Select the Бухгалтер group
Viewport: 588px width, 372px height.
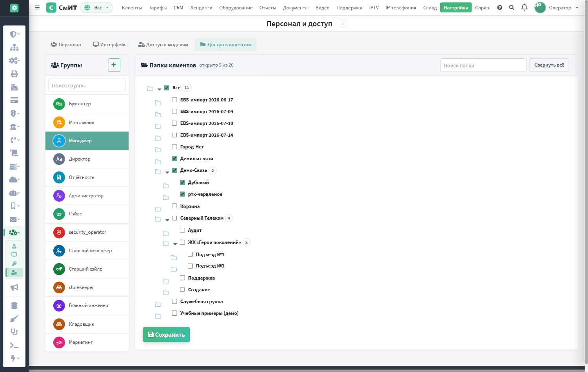tap(87, 104)
